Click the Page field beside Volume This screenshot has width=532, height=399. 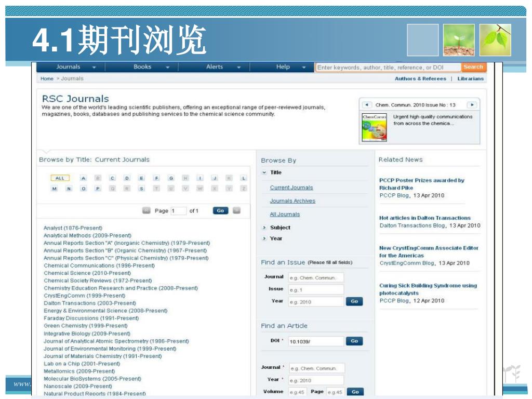pyautogui.click(x=335, y=392)
